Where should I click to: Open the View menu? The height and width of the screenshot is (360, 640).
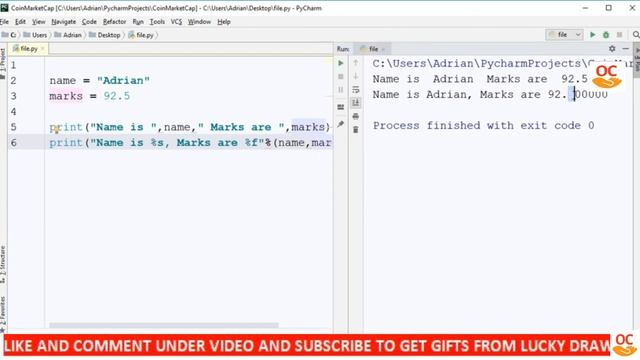pos(38,22)
